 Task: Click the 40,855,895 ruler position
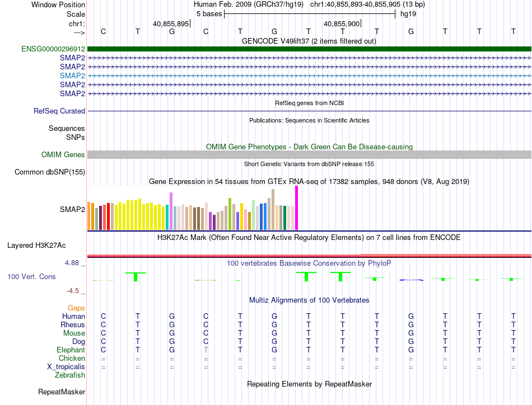171,23
